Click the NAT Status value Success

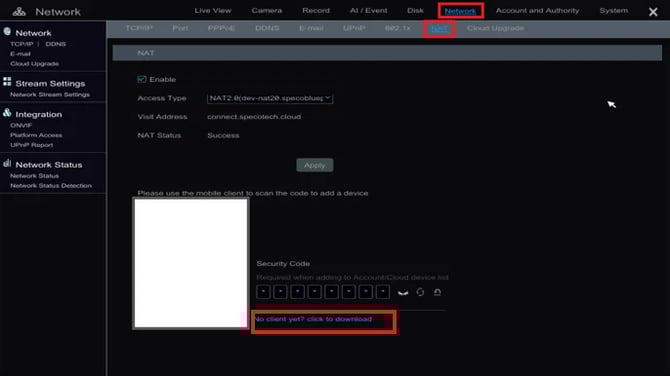click(x=223, y=135)
